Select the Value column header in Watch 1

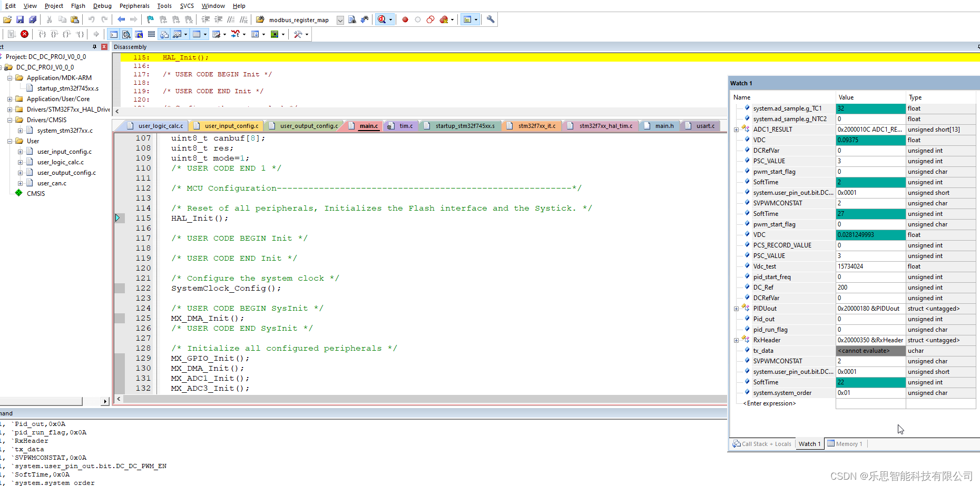[870, 97]
